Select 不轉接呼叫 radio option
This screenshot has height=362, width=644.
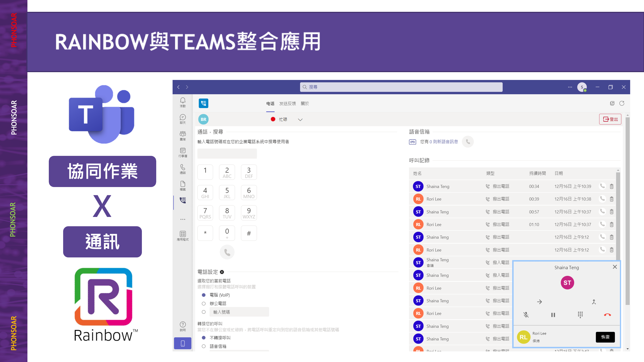point(204,338)
